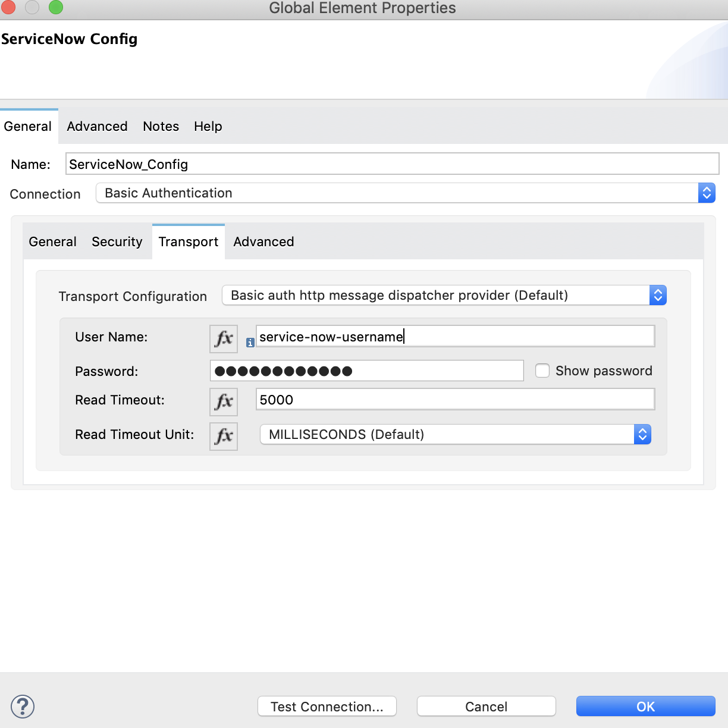Open the Transport Configuration dropdown
The width and height of the screenshot is (728, 728).
(x=658, y=295)
